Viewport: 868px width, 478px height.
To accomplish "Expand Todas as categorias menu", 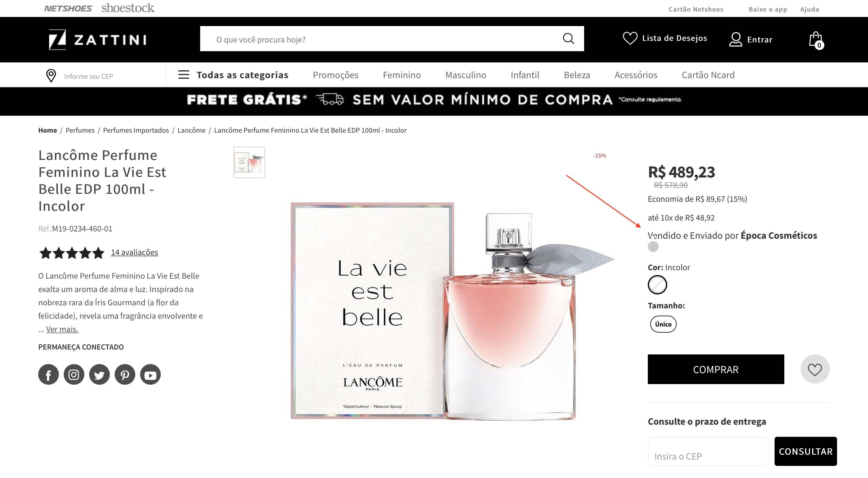I will click(233, 75).
